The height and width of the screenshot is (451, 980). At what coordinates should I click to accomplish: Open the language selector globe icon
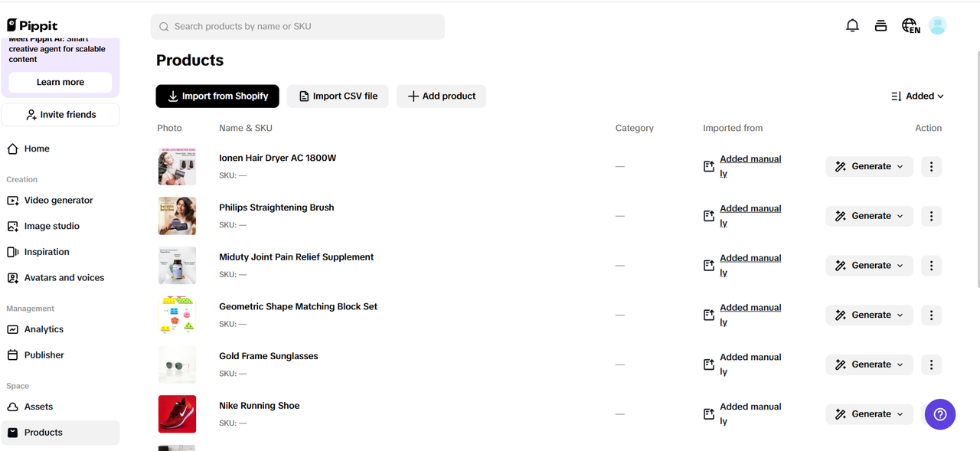[x=910, y=25]
